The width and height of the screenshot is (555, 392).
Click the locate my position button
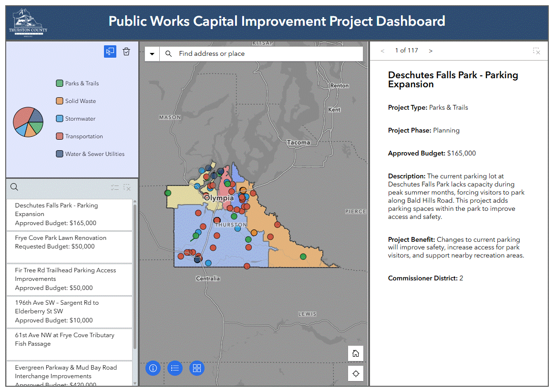[x=355, y=373]
